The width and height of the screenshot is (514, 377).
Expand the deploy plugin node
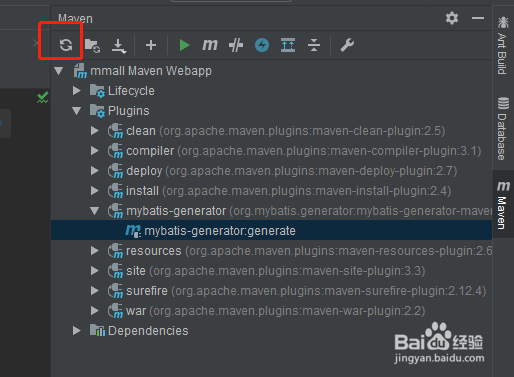pyautogui.click(x=95, y=171)
